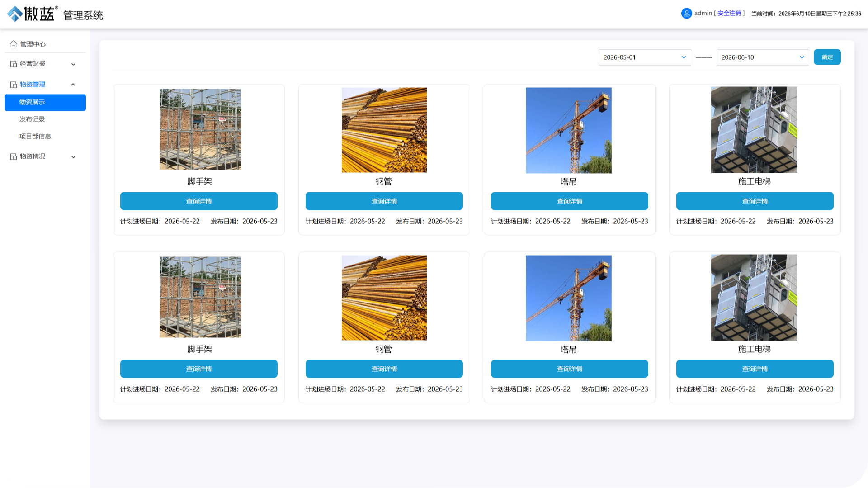Click the first-row 脚手架 title text
The width and height of the screenshot is (868, 488).
(x=200, y=181)
